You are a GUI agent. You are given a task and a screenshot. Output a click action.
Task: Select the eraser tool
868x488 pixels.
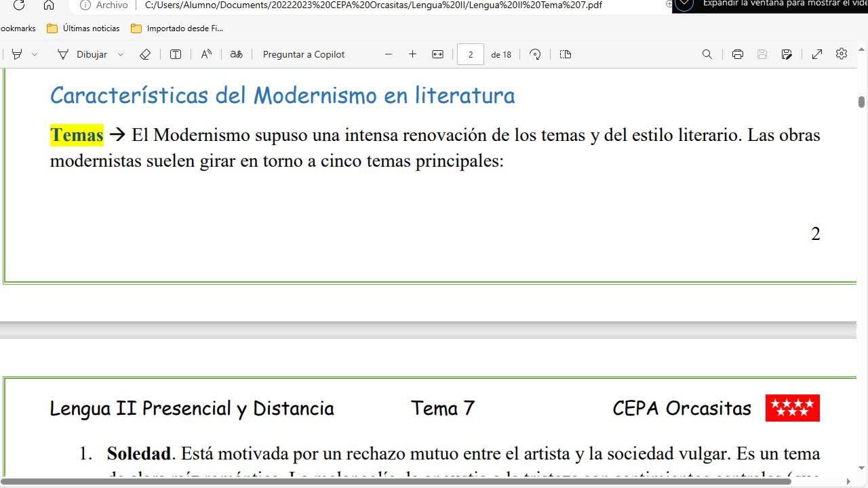144,54
